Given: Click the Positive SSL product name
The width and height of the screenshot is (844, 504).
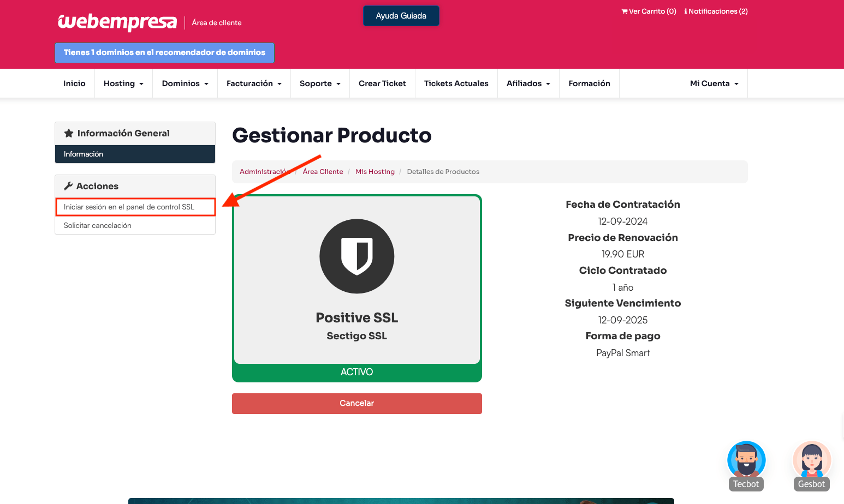Looking at the screenshot, I should pyautogui.click(x=357, y=317).
